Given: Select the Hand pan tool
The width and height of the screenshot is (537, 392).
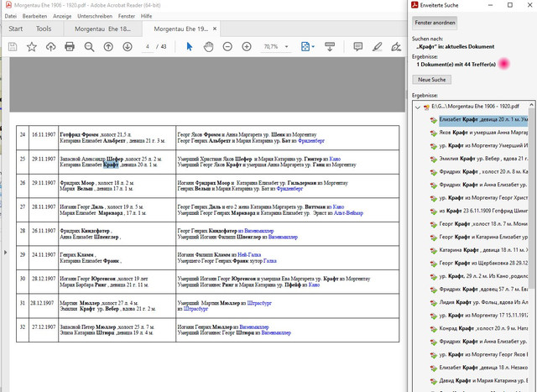Looking at the screenshot, I should coord(208,47).
